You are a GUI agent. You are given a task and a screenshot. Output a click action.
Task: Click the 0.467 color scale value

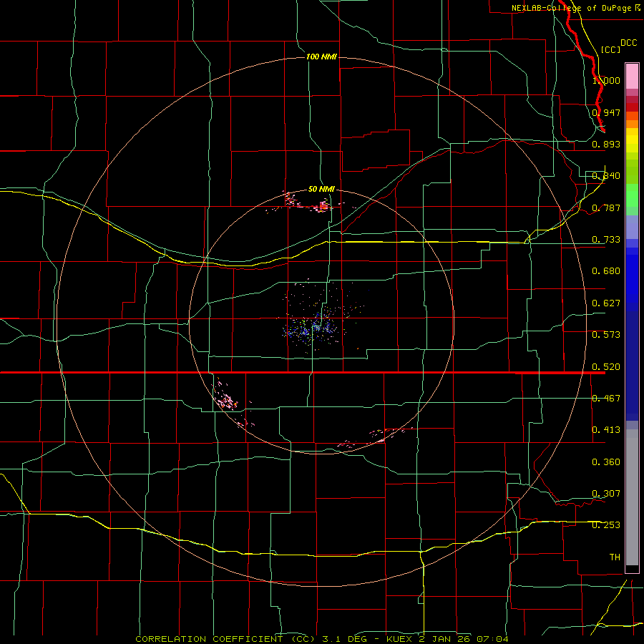click(606, 399)
